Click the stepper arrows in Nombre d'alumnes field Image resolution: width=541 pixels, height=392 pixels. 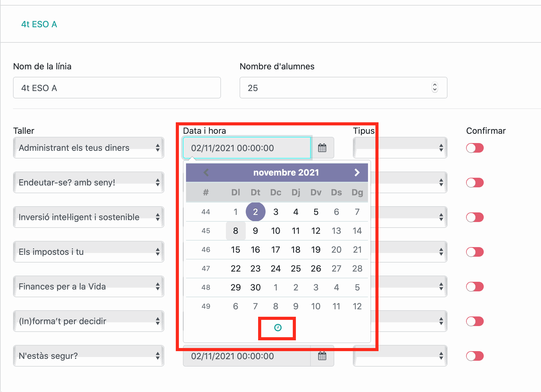click(435, 87)
